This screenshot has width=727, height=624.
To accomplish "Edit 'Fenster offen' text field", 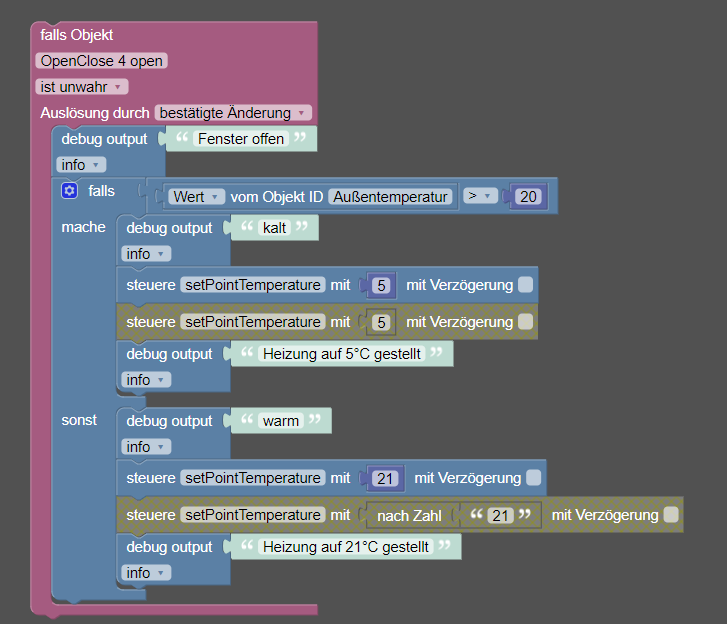I will (x=241, y=139).
